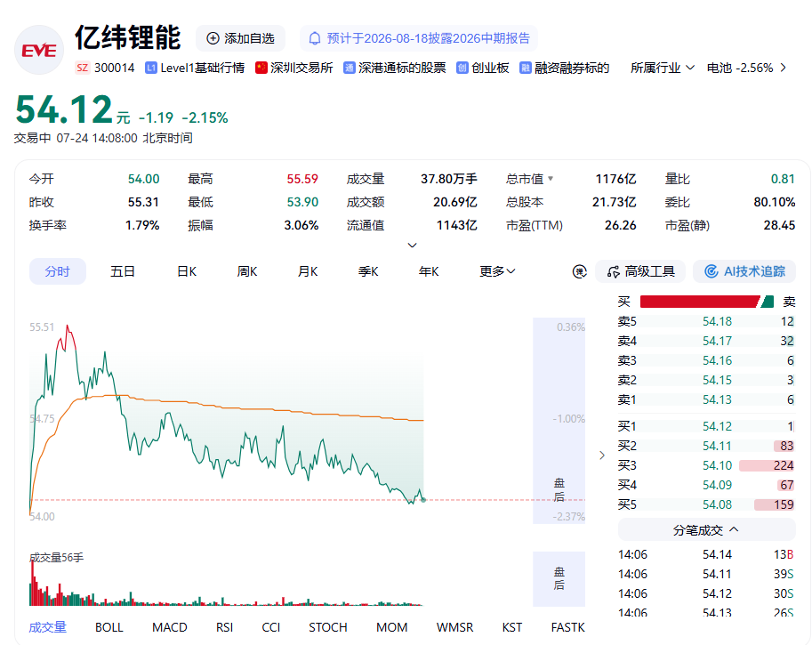Screen dimensions: 812x645
Task: Expand the 所属行业 dropdown
Action: point(663,68)
